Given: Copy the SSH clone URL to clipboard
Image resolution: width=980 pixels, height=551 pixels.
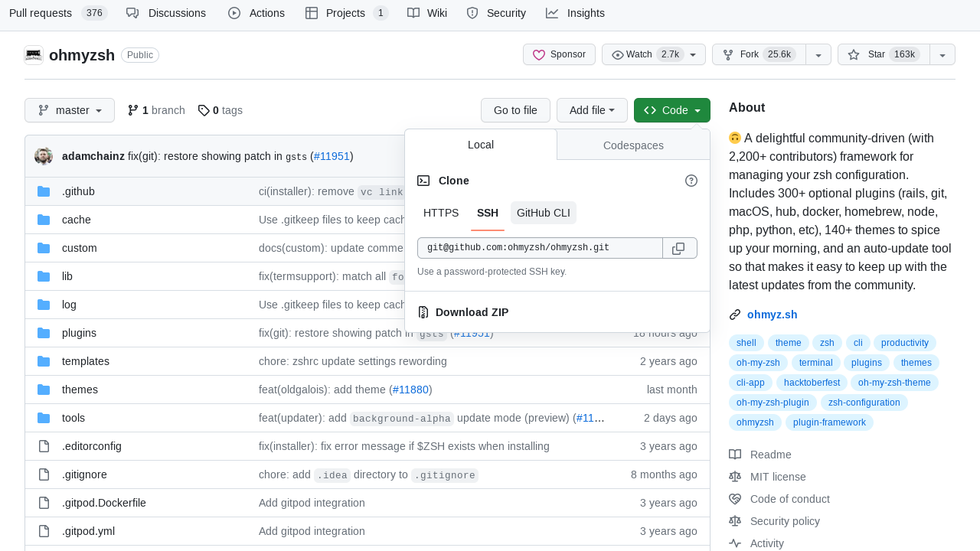Looking at the screenshot, I should 679,249.
